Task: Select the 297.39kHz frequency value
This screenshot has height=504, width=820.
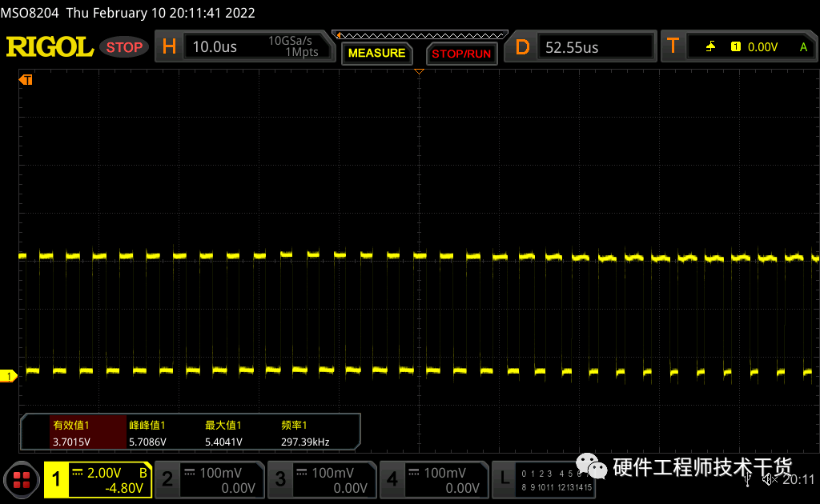Action: click(x=305, y=442)
